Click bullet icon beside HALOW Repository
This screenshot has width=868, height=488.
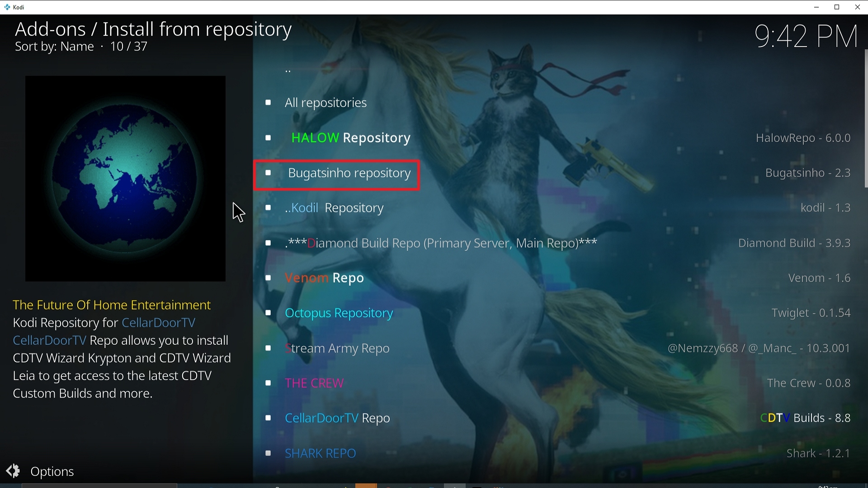click(x=268, y=138)
